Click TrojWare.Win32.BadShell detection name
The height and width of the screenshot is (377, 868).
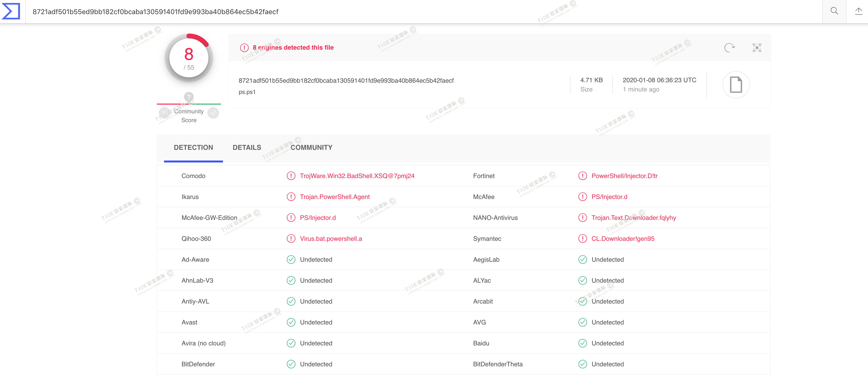pos(357,176)
